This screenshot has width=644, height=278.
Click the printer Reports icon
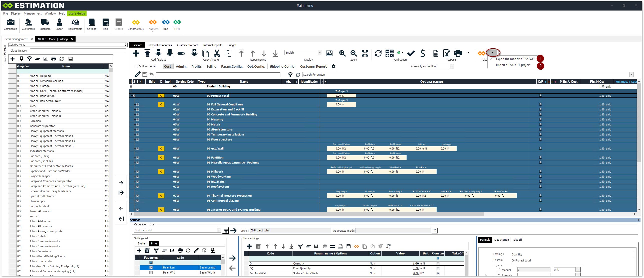[458, 53]
